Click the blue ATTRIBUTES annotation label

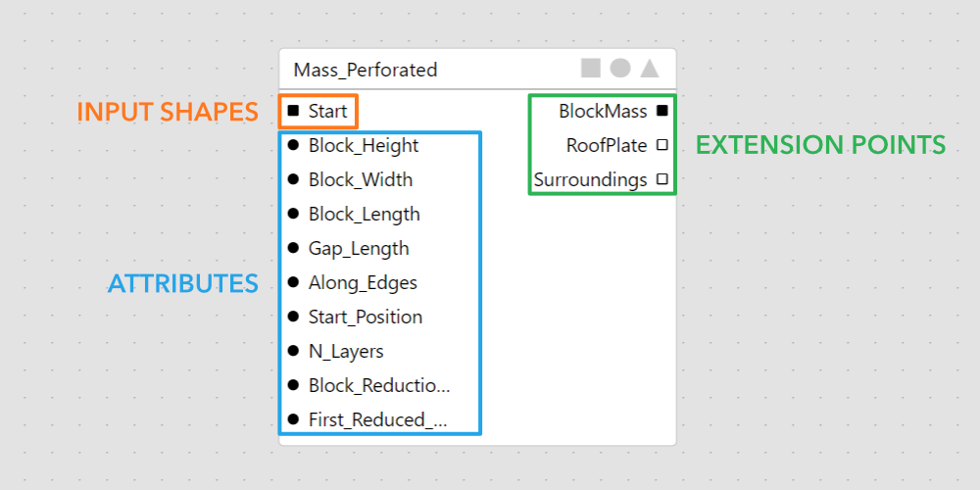tap(183, 283)
